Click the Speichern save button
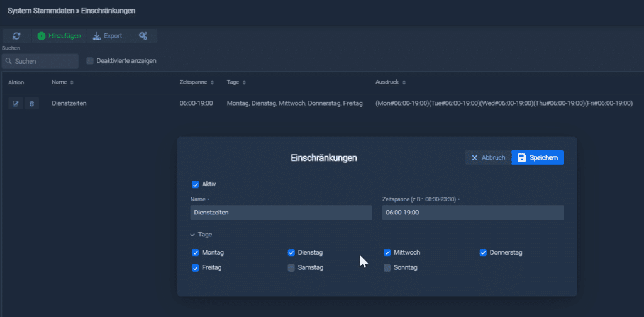The image size is (644, 317). (538, 158)
